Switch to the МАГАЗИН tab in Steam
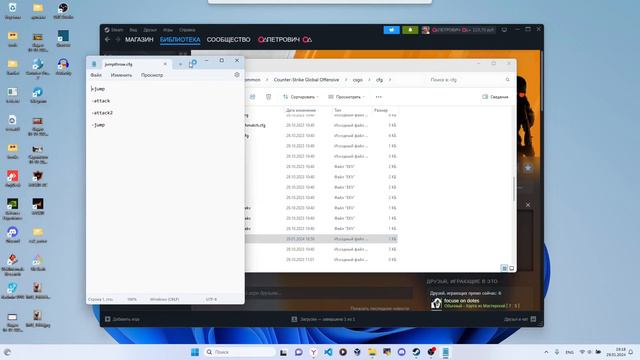Viewport: 640px width, 360px height. 139,40
